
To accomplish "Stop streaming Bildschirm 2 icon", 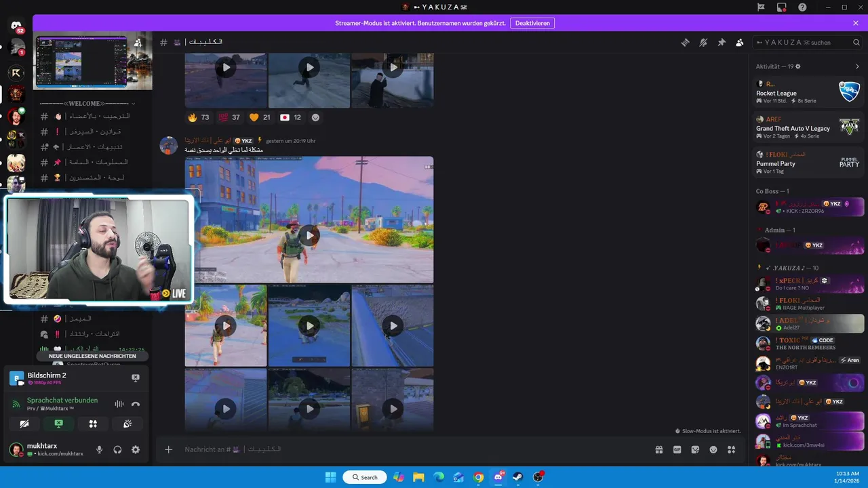I will click(135, 378).
